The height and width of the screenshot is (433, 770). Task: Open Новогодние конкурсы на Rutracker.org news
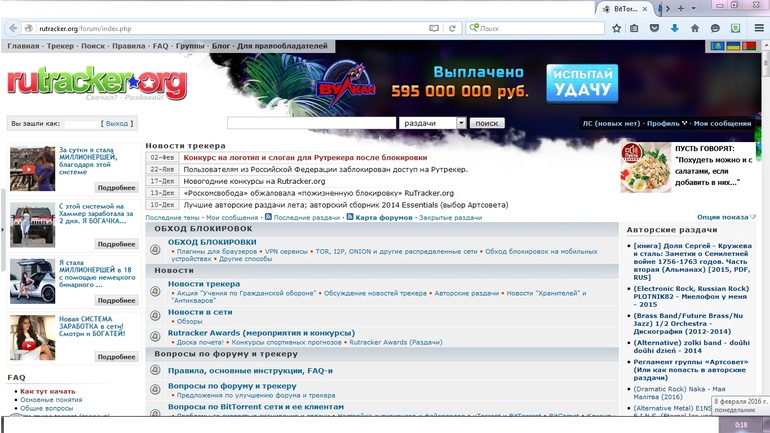click(254, 181)
